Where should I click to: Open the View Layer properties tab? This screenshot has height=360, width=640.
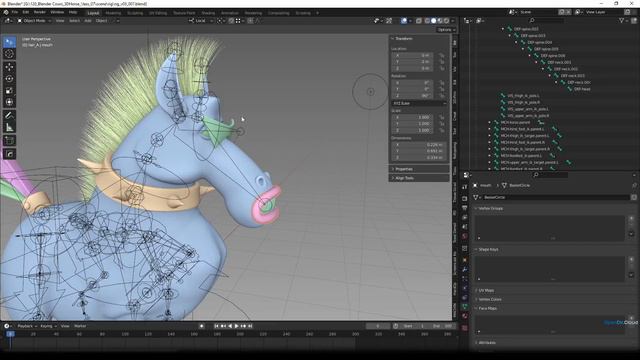coord(465,218)
